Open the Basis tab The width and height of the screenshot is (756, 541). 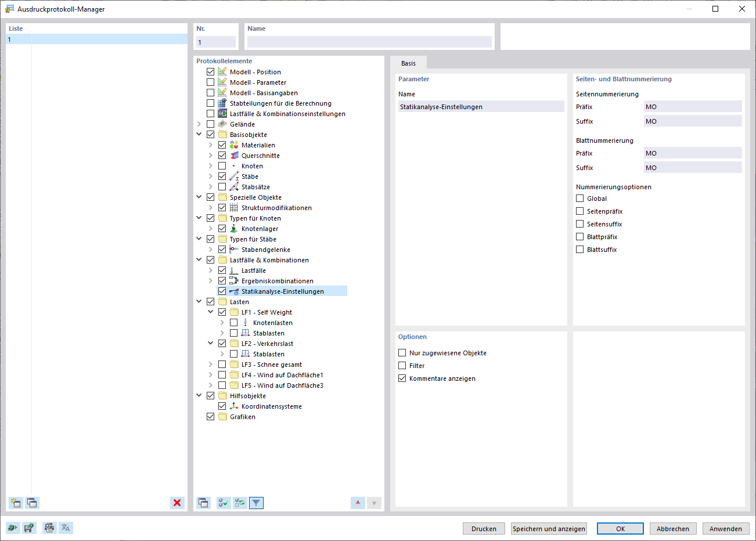point(408,63)
